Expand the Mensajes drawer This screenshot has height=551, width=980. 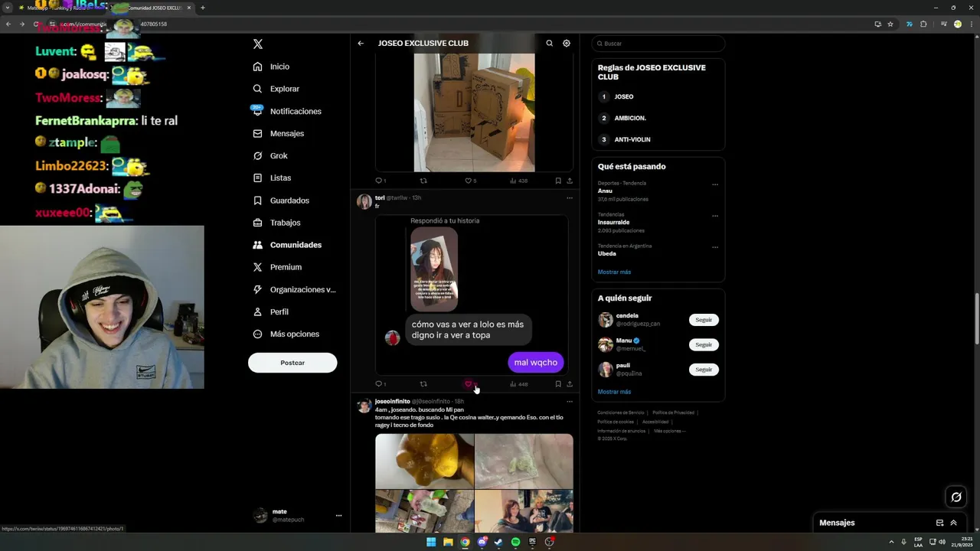[x=953, y=523]
